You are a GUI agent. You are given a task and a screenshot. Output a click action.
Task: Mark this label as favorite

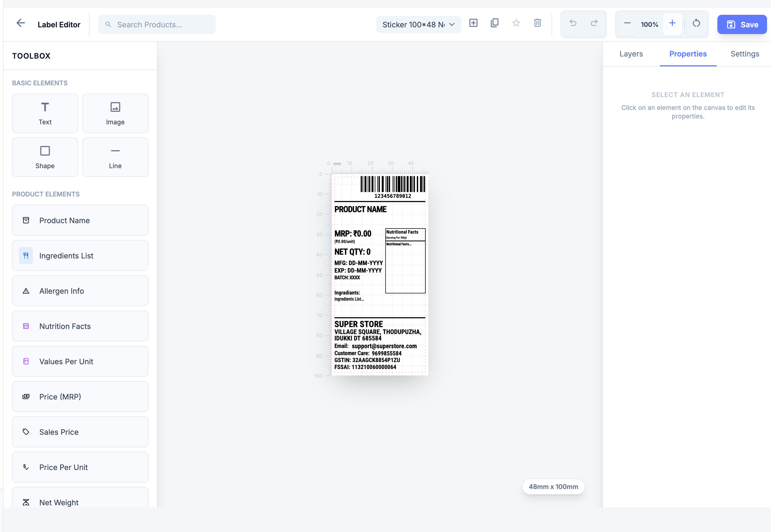coord(516,23)
